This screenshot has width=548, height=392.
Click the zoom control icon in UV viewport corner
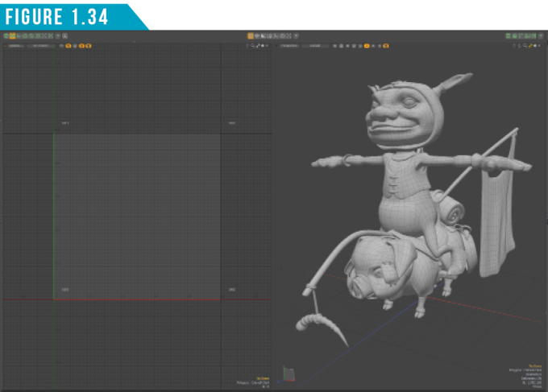(x=253, y=46)
